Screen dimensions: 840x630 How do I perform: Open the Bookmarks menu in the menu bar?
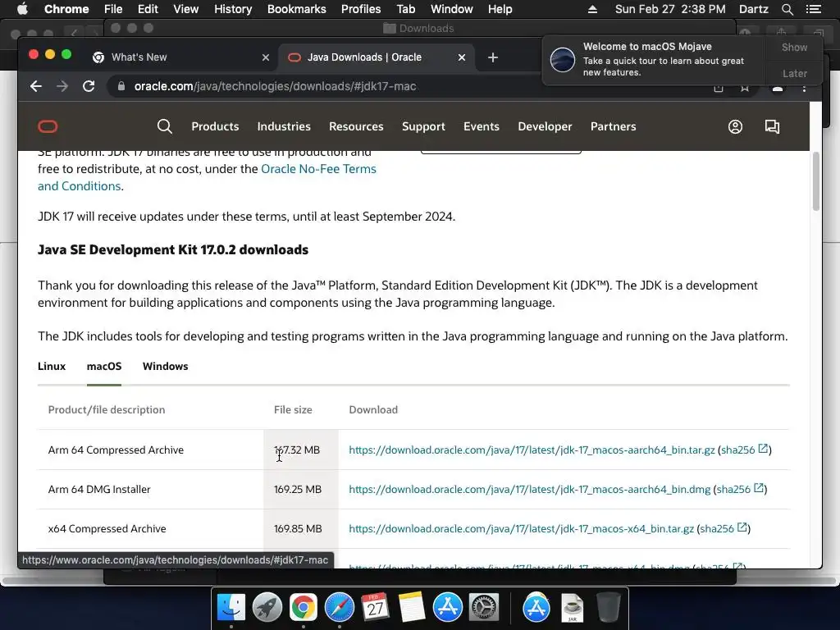[x=297, y=9]
